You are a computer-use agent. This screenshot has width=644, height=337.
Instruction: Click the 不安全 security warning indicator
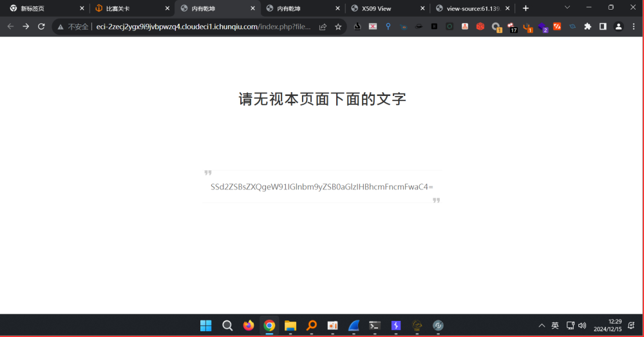pos(73,26)
